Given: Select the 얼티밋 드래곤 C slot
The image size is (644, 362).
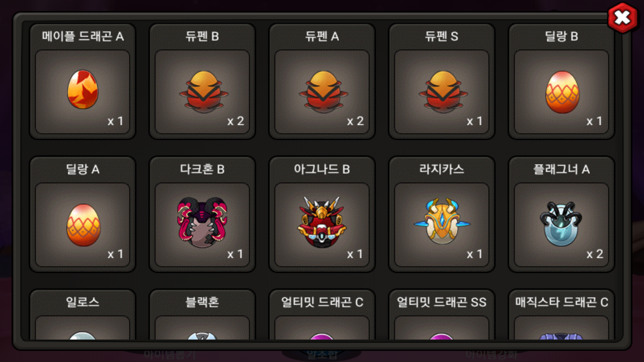Looking at the screenshot, I should point(322,315).
